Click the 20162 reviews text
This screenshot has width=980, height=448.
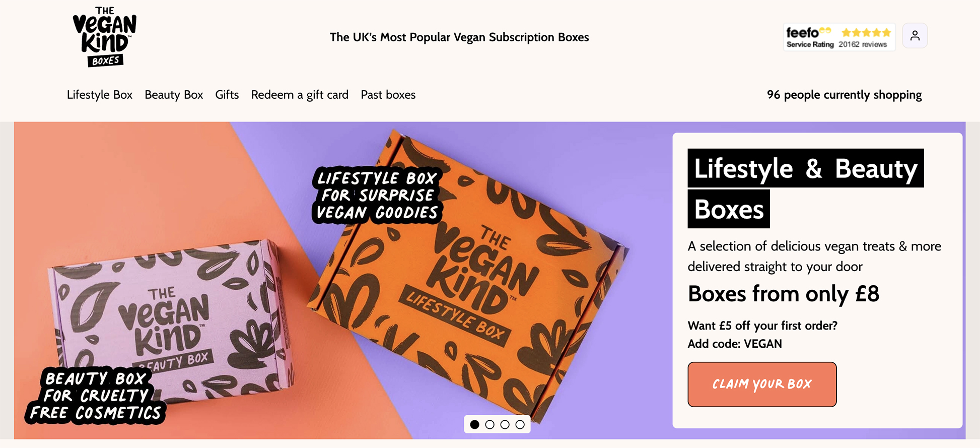point(862,44)
